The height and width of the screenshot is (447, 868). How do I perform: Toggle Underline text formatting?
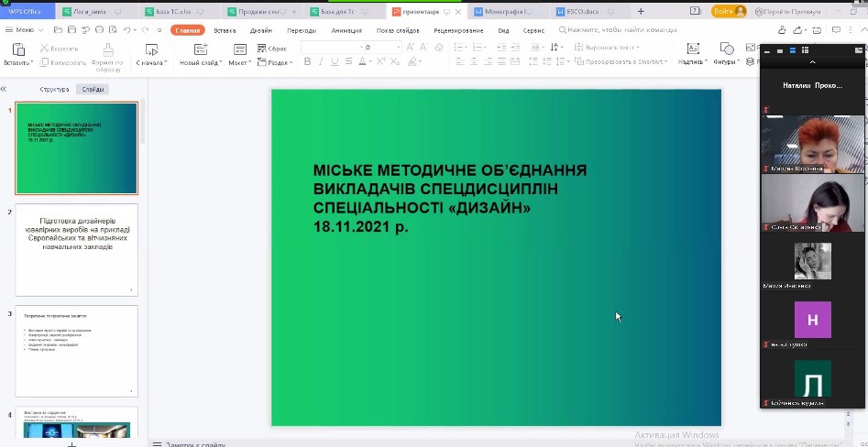click(x=334, y=62)
